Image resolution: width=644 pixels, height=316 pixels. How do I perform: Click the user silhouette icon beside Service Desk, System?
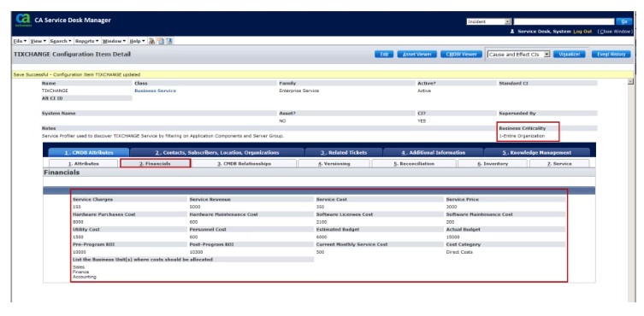(512, 32)
